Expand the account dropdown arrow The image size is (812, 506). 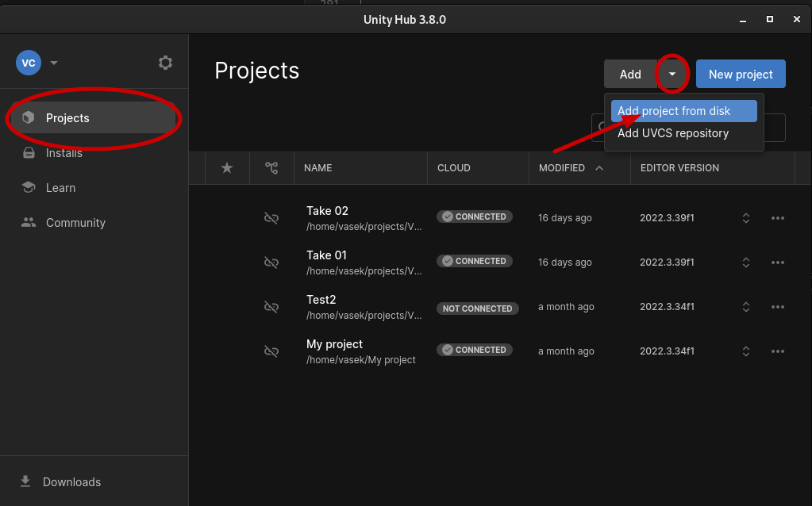(x=54, y=63)
